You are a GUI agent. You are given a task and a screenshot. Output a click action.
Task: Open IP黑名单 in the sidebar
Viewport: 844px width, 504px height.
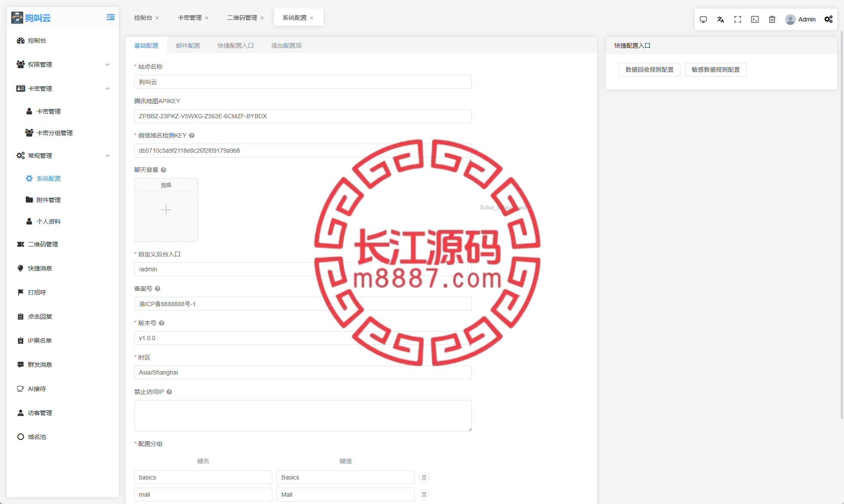click(x=63, y=341)
